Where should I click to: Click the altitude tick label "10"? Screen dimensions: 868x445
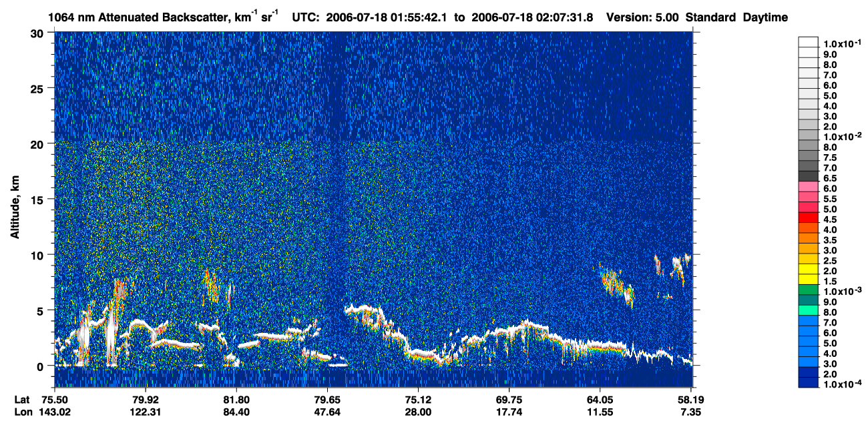click(x=39, y=255)
